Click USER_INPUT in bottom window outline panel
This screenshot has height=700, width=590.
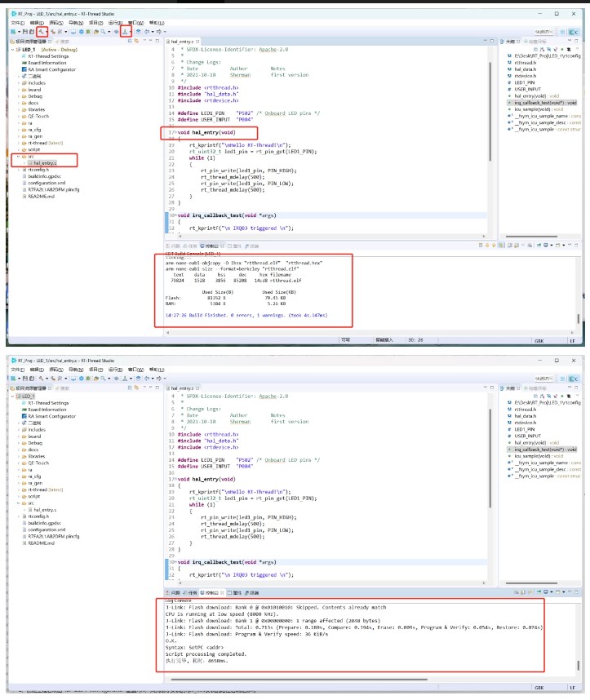tap(524, 436)
